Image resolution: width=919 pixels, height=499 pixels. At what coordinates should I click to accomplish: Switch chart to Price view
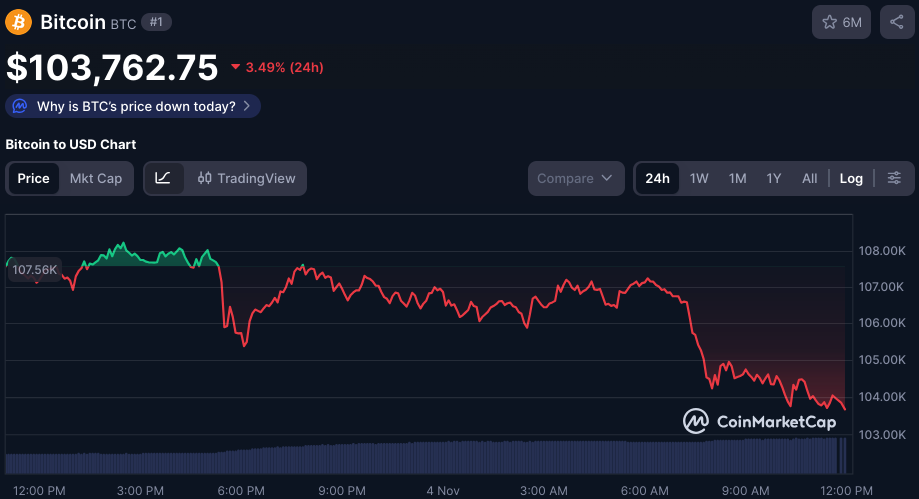[33, 178]
